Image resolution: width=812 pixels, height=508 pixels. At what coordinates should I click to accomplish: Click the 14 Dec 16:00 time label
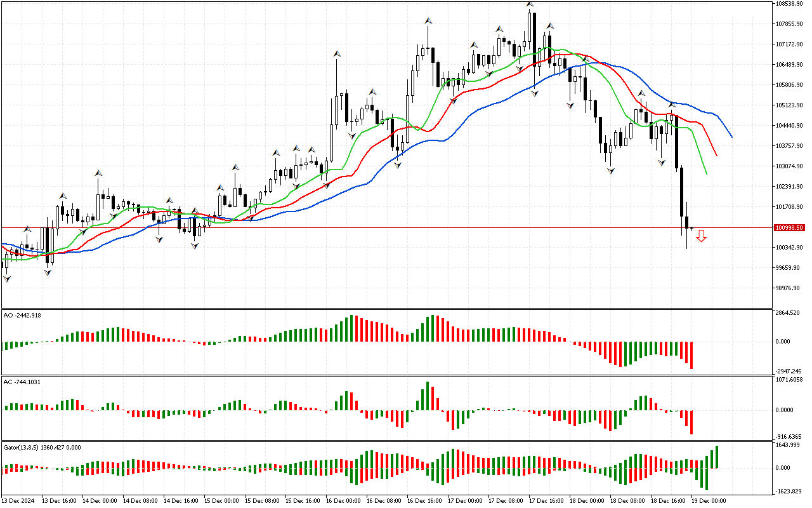coord(181,500)
